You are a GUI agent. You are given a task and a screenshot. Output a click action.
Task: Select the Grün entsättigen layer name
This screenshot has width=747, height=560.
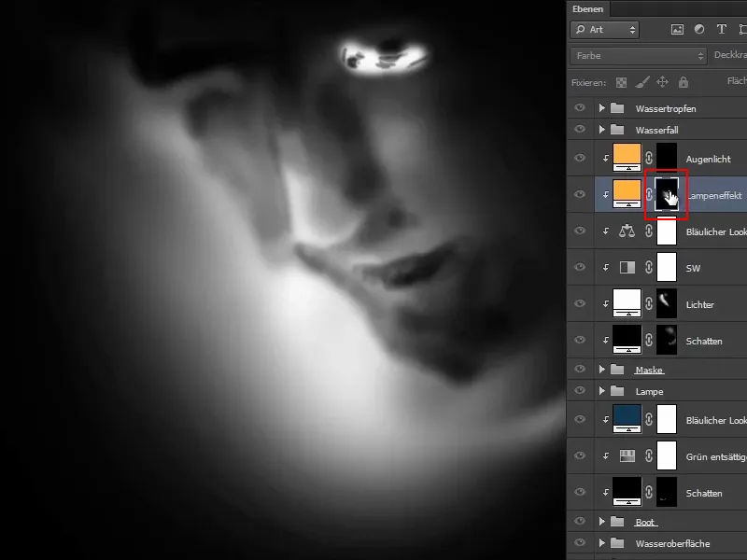coord(716,457)
